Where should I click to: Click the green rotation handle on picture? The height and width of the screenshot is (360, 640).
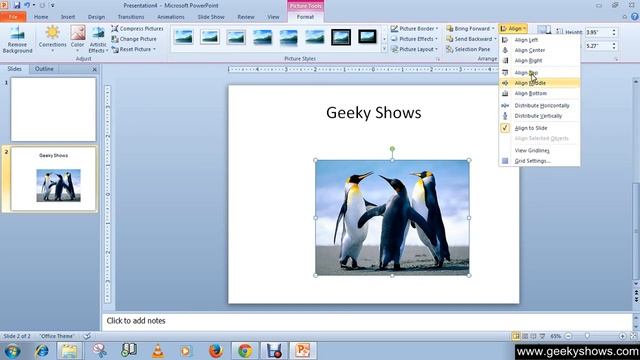pos(392,149)
